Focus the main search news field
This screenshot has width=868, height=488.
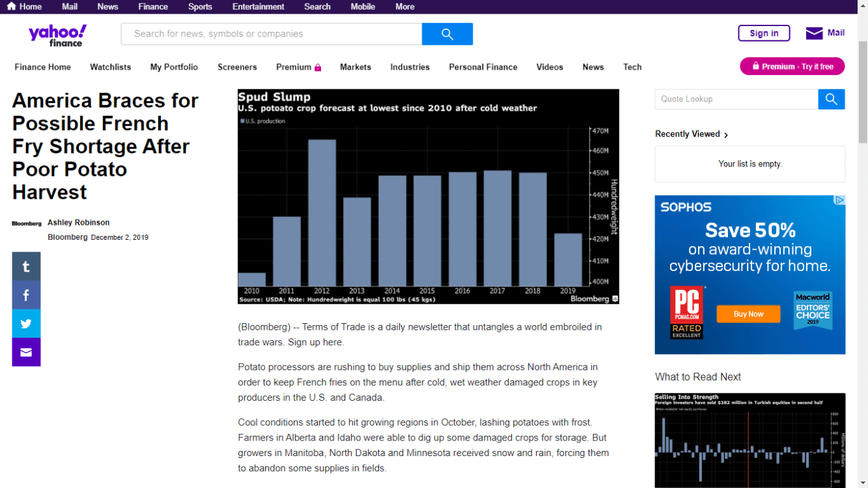click(x=272, y=34)
